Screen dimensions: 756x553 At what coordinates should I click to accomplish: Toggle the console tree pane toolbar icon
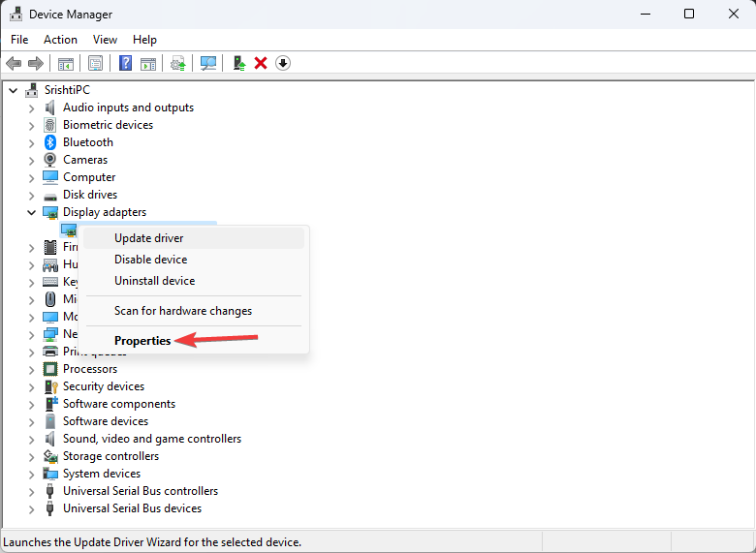coord(66,63)
